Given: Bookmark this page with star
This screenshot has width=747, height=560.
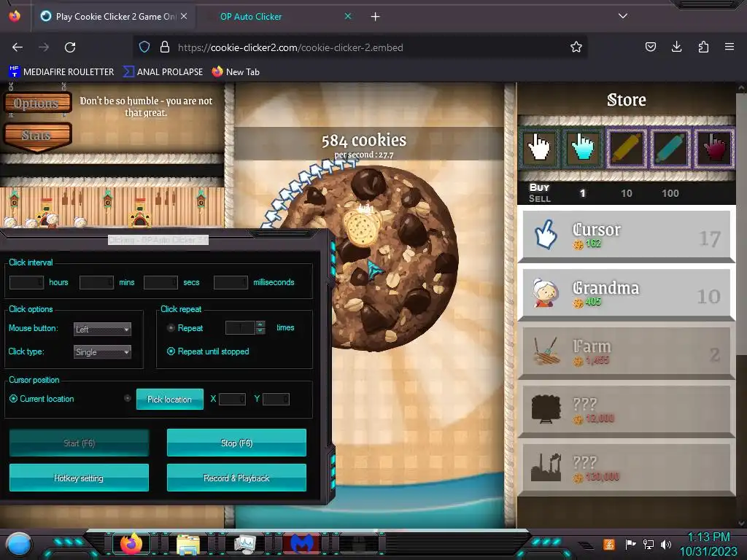Looking at the screenshot, I should point(576,47).
